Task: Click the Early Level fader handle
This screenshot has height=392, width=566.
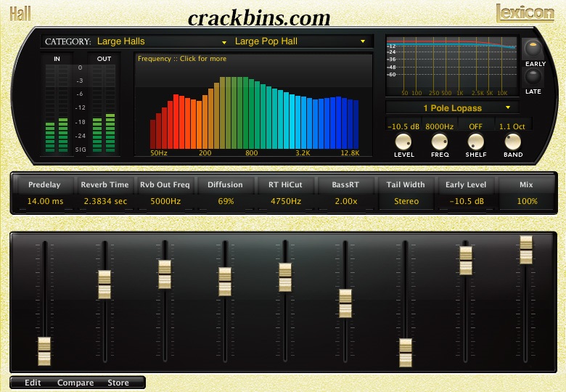Action: [466, 261]
